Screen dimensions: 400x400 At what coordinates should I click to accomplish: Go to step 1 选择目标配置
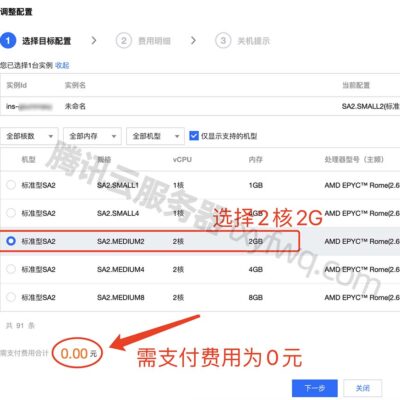(36, 41)
